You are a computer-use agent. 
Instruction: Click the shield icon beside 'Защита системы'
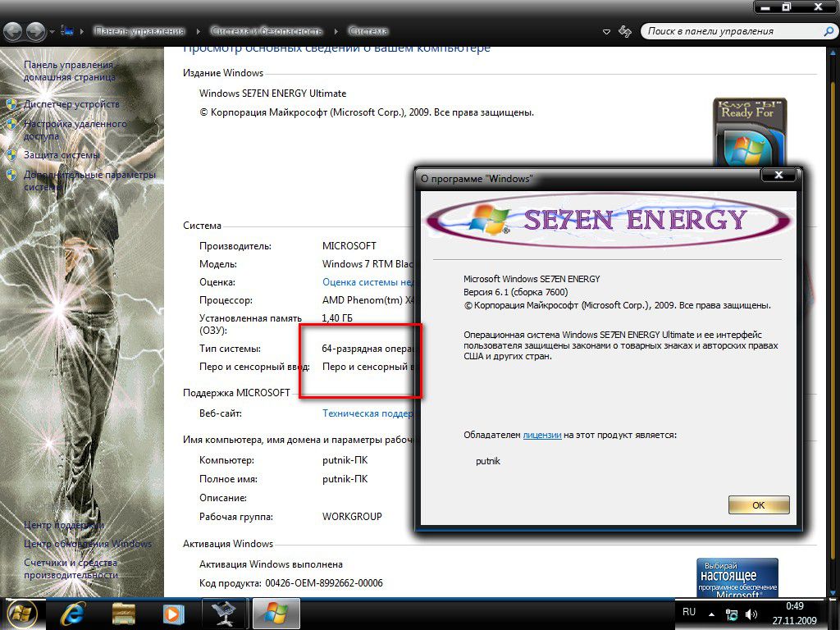(11, 155)
